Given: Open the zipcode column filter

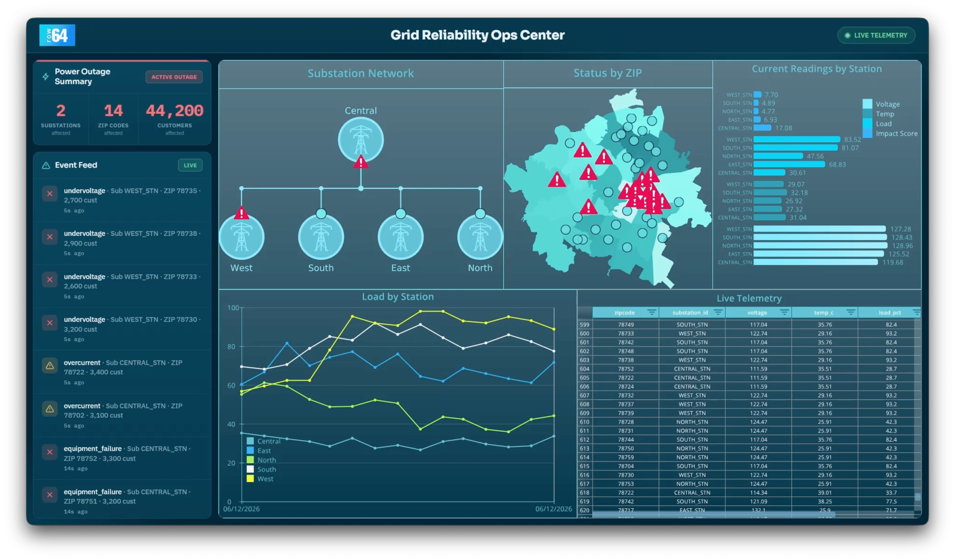Looking at the screenshot, I should click(651, 313).
